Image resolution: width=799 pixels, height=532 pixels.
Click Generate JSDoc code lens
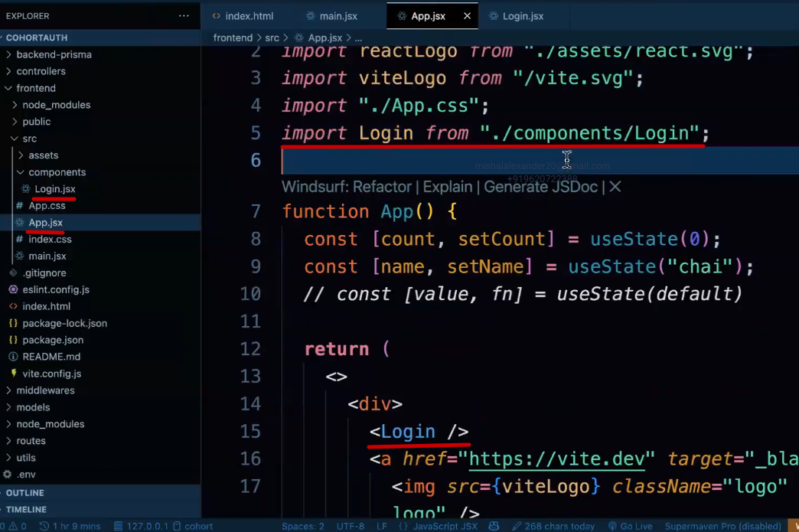point(540,187)
